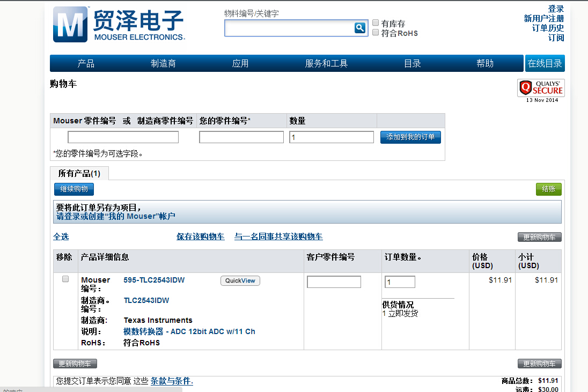
Task: Click the Texas Instruments manufacturer text
Action: pyautogui.click(x=158, y=320)
